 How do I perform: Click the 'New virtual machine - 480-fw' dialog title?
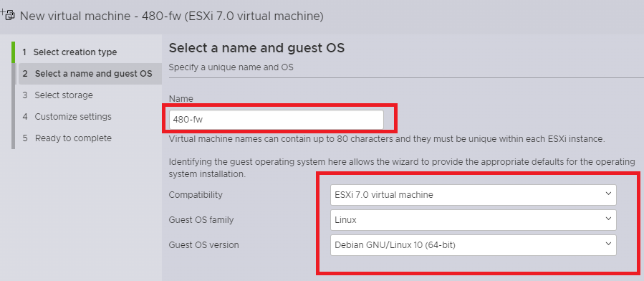pyautogui.click(x=172, y=16)
